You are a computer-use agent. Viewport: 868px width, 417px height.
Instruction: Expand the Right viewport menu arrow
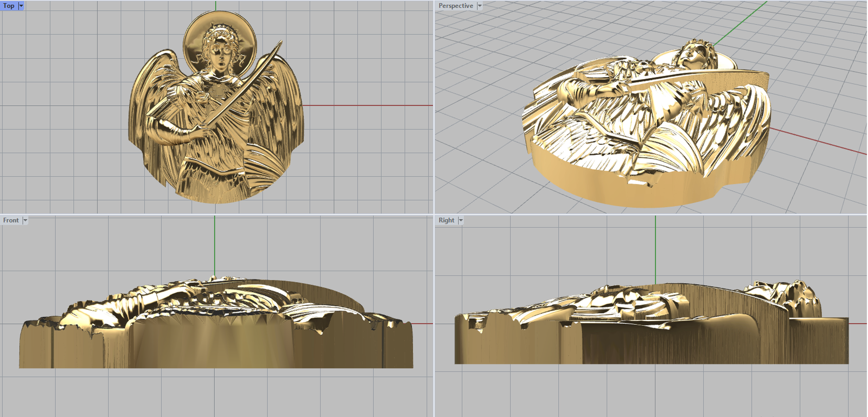tap(461, 220)
